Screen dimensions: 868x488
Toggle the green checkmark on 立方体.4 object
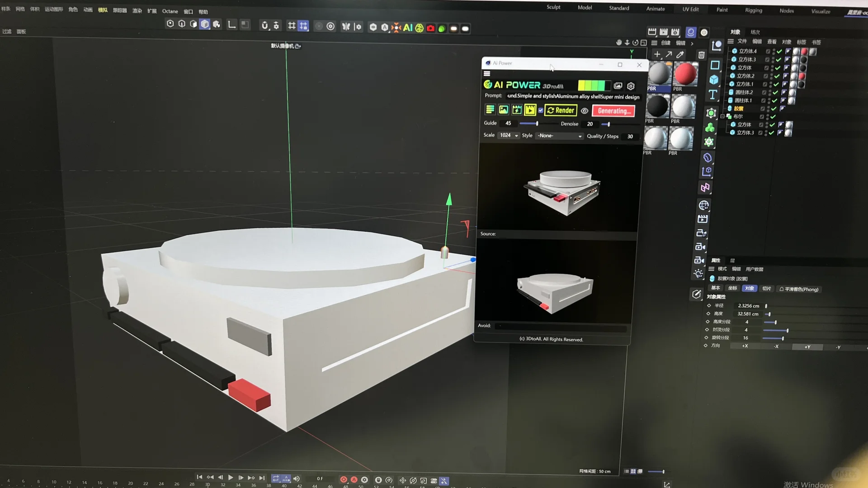[x=779, y=52]
